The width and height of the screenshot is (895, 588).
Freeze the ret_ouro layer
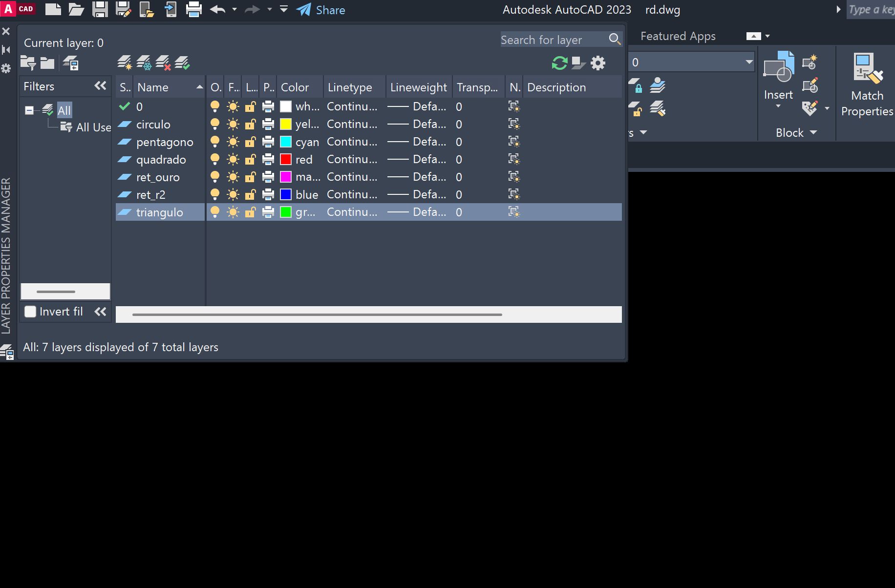click(233, 177)
